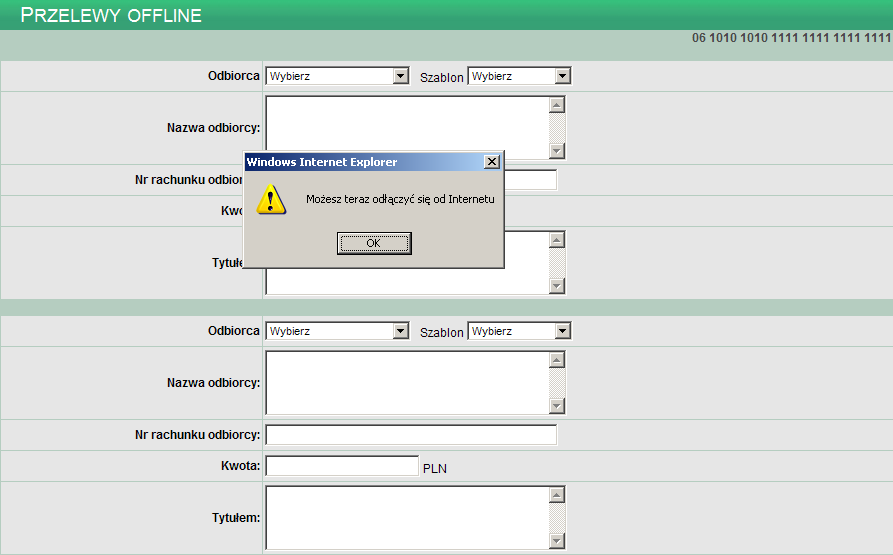Image resolution: width=893 pixels, height=555 pixels.
Task: Click up arrow of first Tytułem scrollbar
Action: [x=557, y=240]
